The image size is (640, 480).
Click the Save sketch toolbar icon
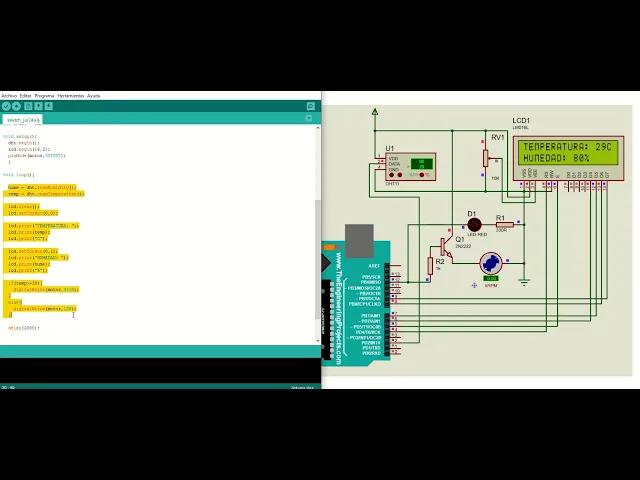pyautogui.click(x=49, y=106)
